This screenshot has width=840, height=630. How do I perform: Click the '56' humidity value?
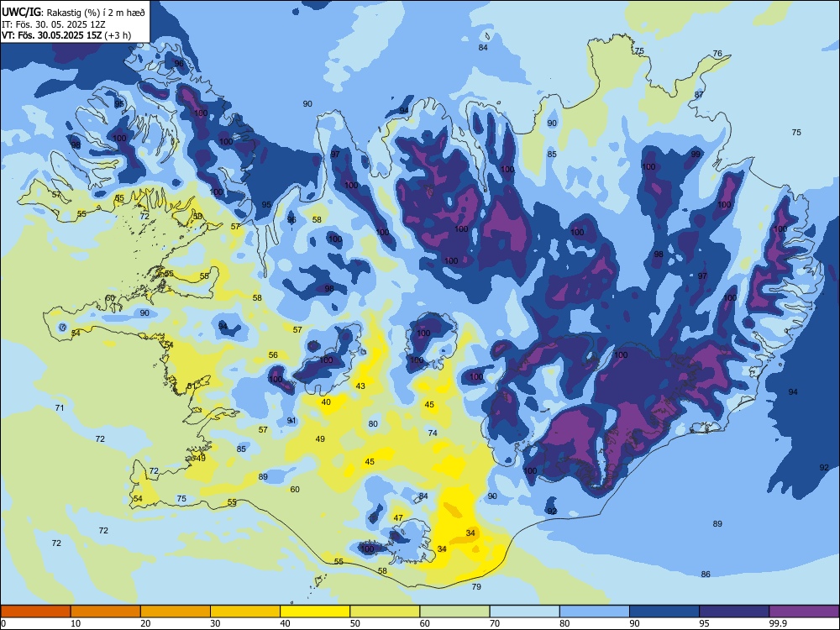click(273, 354)
